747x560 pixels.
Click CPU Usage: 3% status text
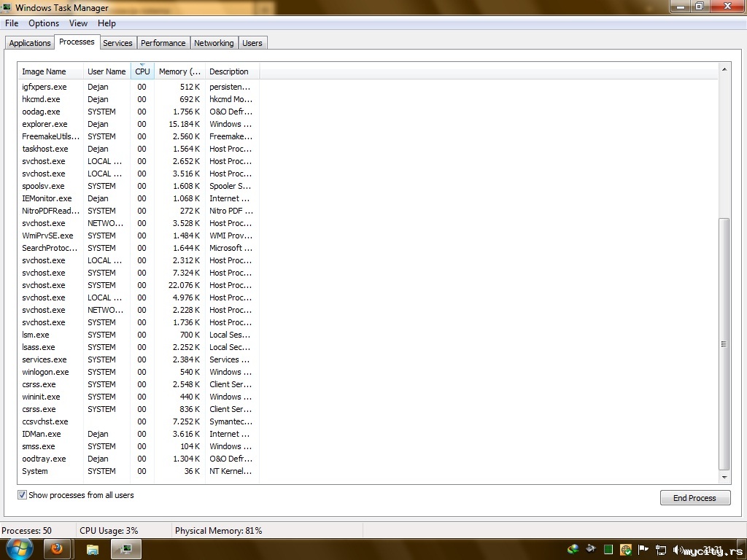[109, 531]
